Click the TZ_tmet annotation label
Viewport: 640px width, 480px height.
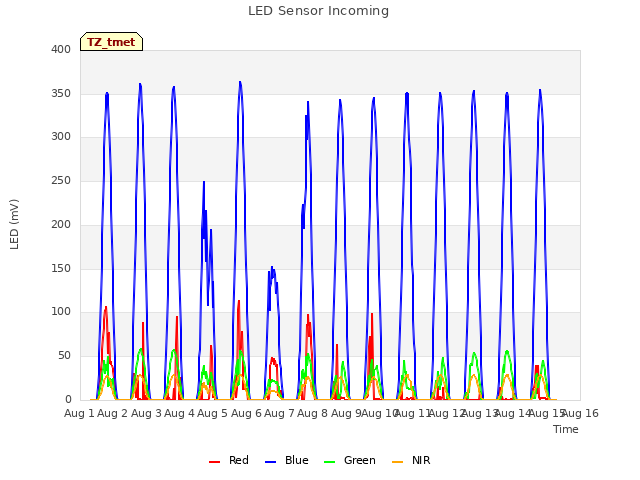(x=111, y=42)
